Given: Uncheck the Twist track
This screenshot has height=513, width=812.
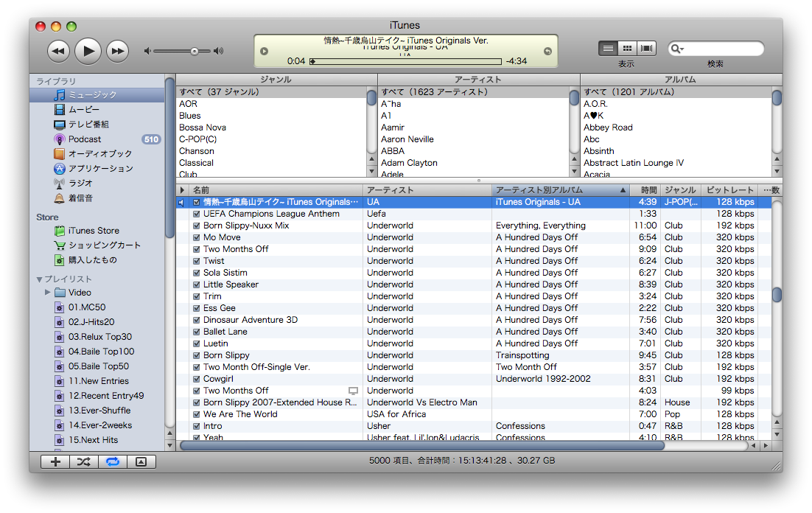Looking at the screenshot, I should [196, 261].
